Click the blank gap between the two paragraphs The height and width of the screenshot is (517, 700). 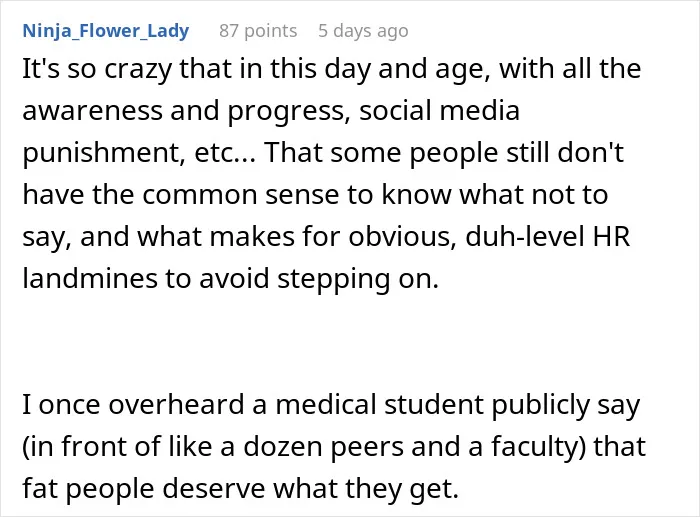tap(330, 342)
